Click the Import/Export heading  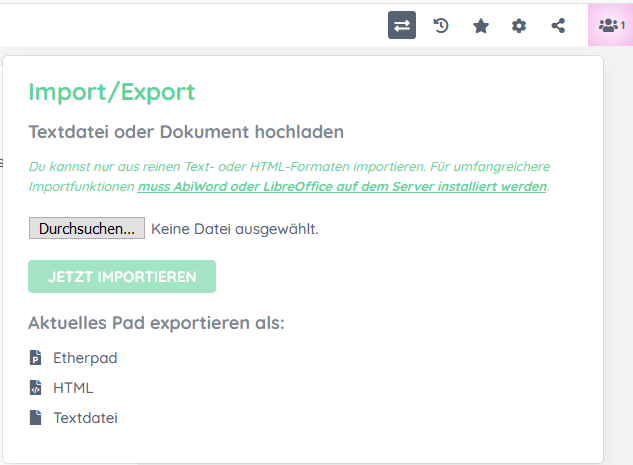[112, 92]
